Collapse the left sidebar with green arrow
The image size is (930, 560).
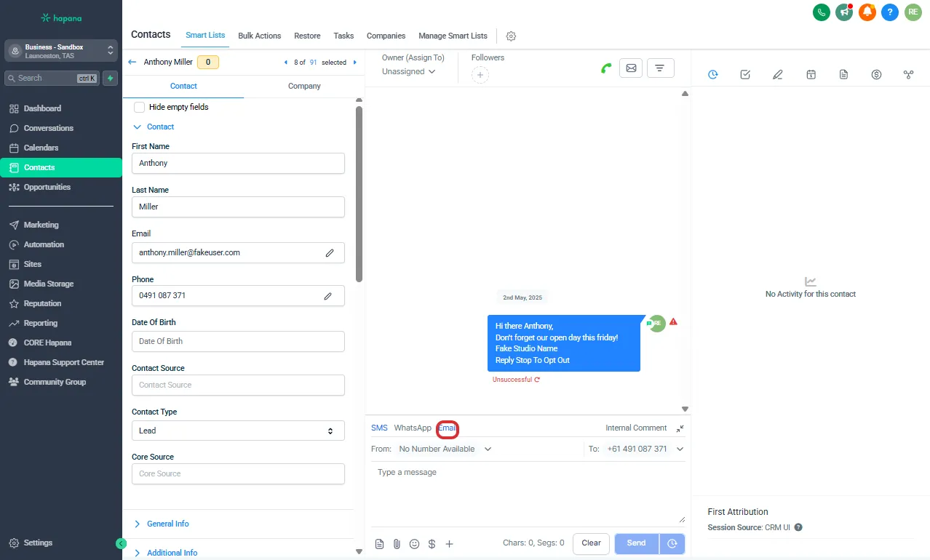pos(122,543)
